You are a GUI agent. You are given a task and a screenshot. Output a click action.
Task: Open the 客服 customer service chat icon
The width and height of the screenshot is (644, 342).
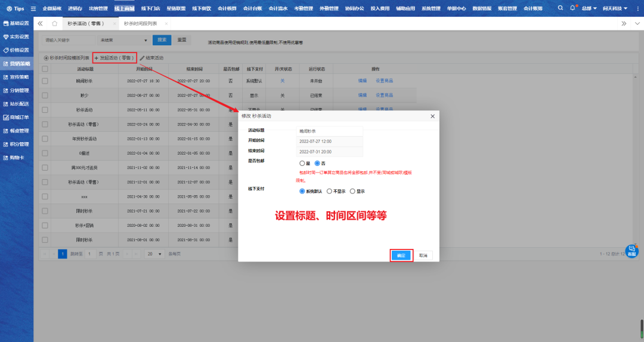click(631, 251)
